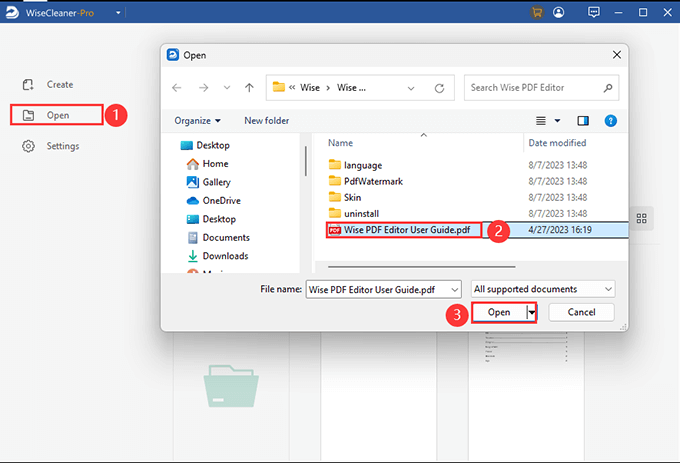Screen dimensions: 680x463
Task: Sort by Date modified column header
Action: point(557,143)
